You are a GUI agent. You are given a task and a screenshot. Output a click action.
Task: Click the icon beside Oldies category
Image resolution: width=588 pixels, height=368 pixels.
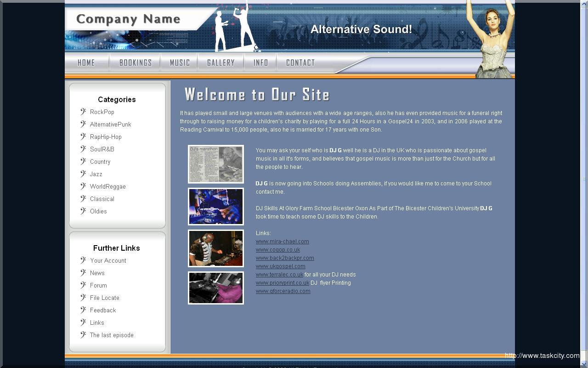(83, 211)
